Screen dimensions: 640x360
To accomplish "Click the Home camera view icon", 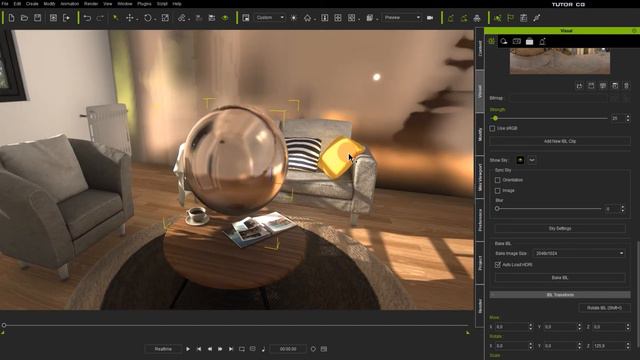I will (x=307, y=18).
